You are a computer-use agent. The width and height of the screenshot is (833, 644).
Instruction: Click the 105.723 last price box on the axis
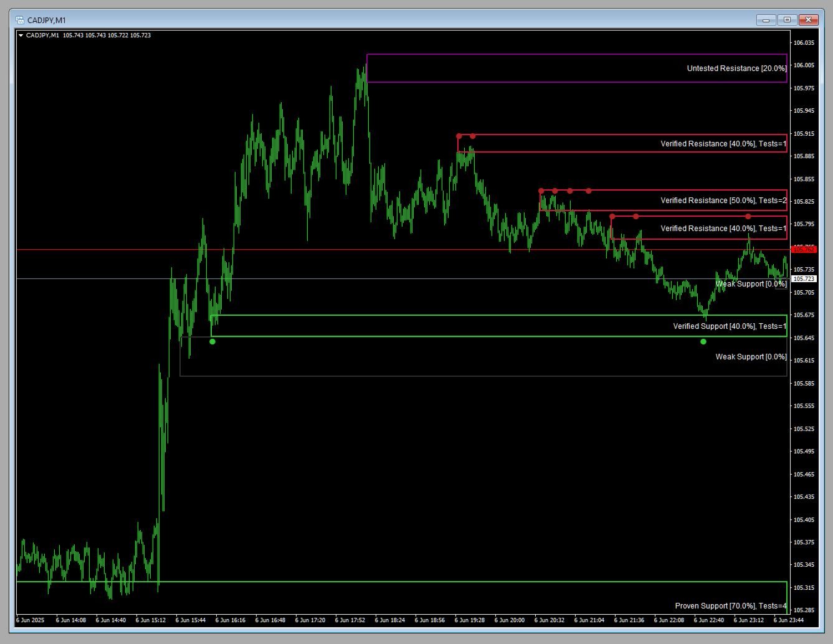(805, 279)
